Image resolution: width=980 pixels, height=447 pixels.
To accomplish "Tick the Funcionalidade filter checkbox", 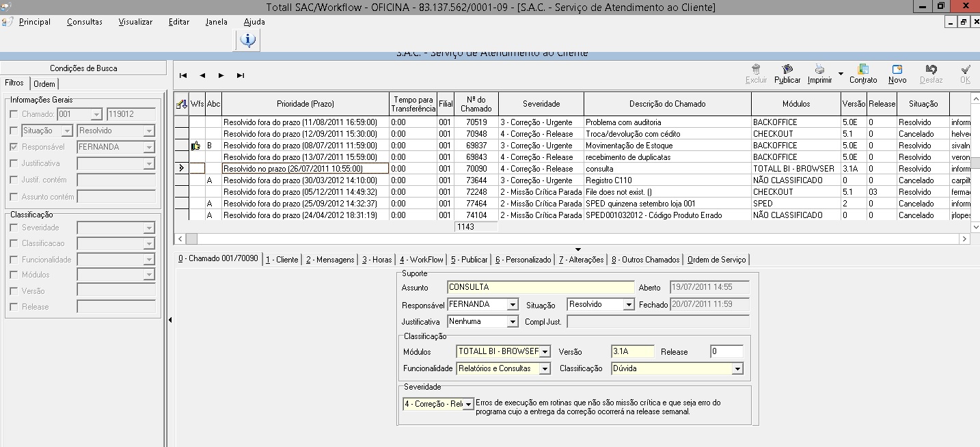I will click(x=14, y=260).
